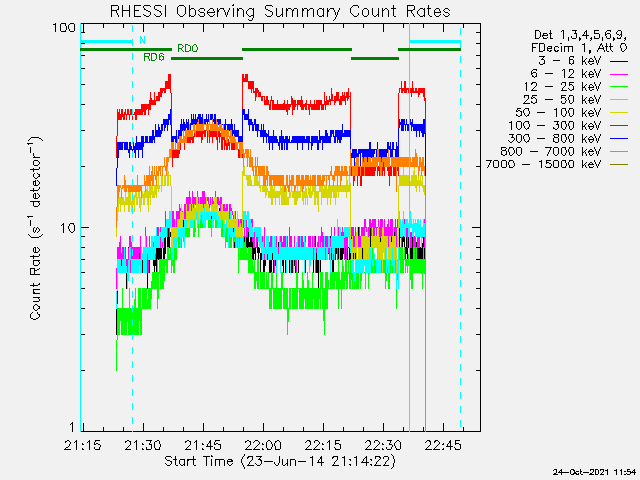Click the black line swatch for 3 - 6 keV
640x480 pixels.
pos(619,62)
